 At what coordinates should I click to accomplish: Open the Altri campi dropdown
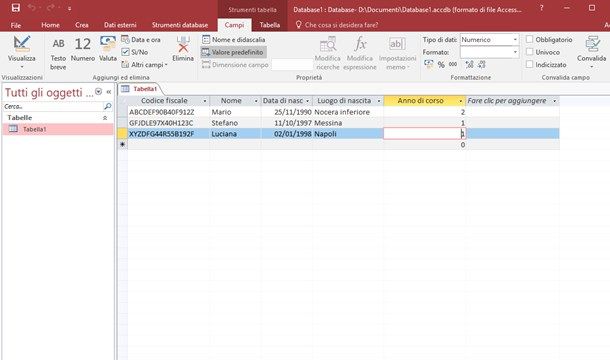(x=144, y=65)
